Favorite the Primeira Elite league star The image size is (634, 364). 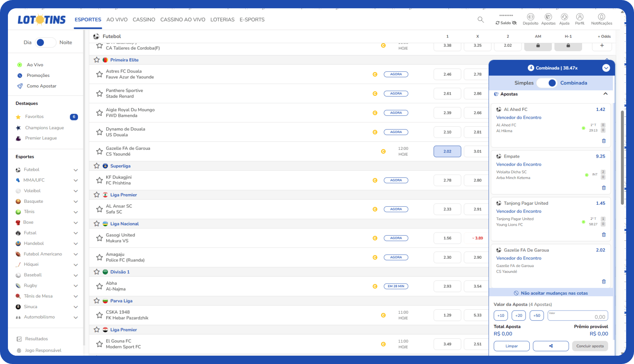click(97, 60)
